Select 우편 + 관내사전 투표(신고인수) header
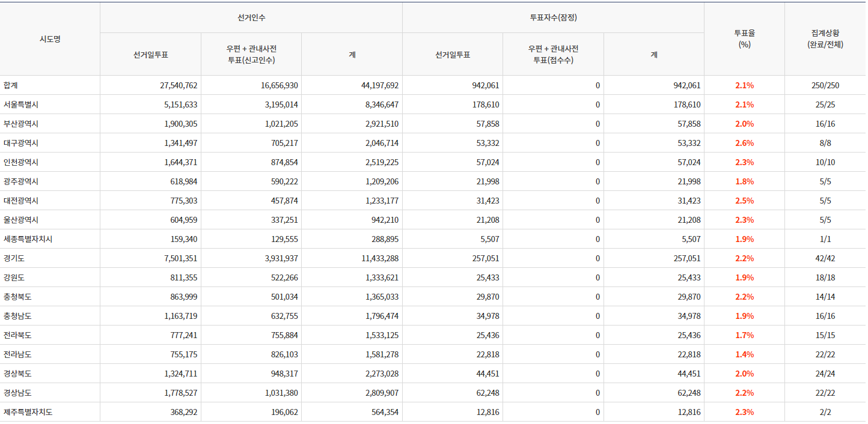This screenshot has width=868, height=424. click(x=251, y=55)
